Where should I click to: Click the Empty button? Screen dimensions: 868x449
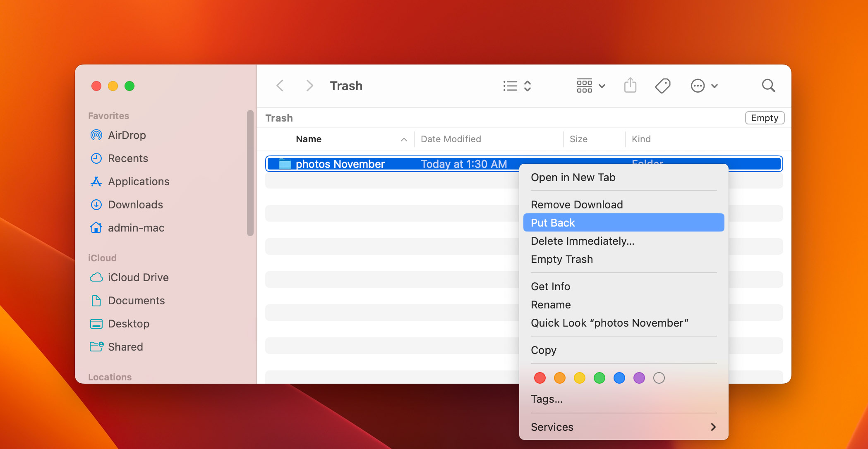coord(765,118)
